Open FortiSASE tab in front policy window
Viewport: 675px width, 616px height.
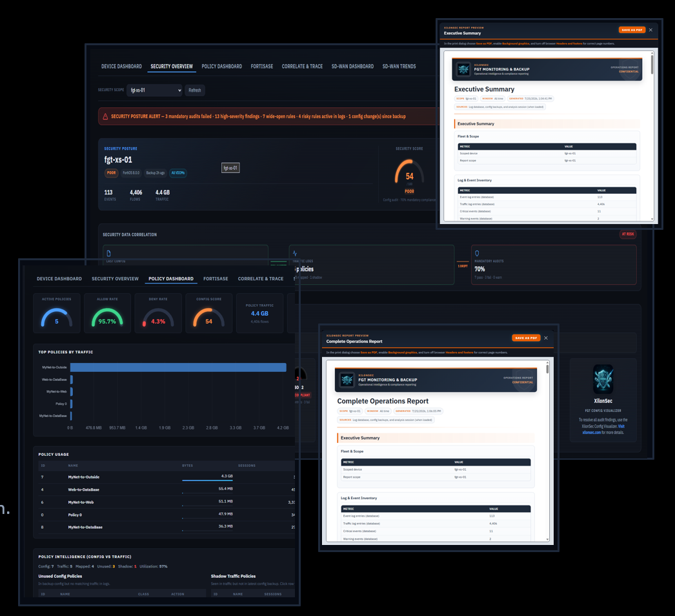[216, 279]
